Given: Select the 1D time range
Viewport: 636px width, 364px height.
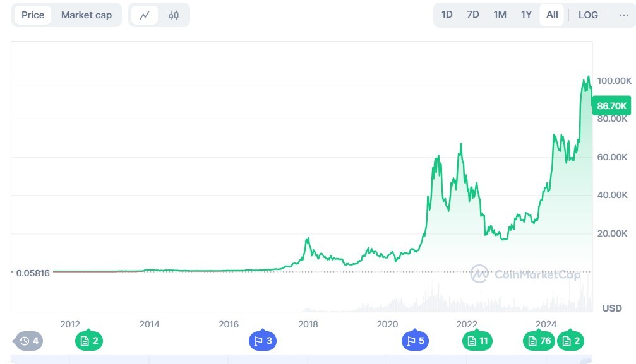Looking at the screenshot, I should (447, 15).
